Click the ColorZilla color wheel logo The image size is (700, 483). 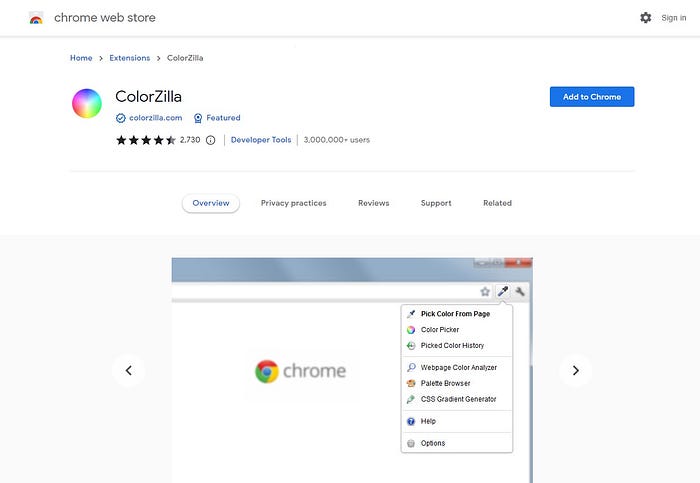(x=87, y=104)
